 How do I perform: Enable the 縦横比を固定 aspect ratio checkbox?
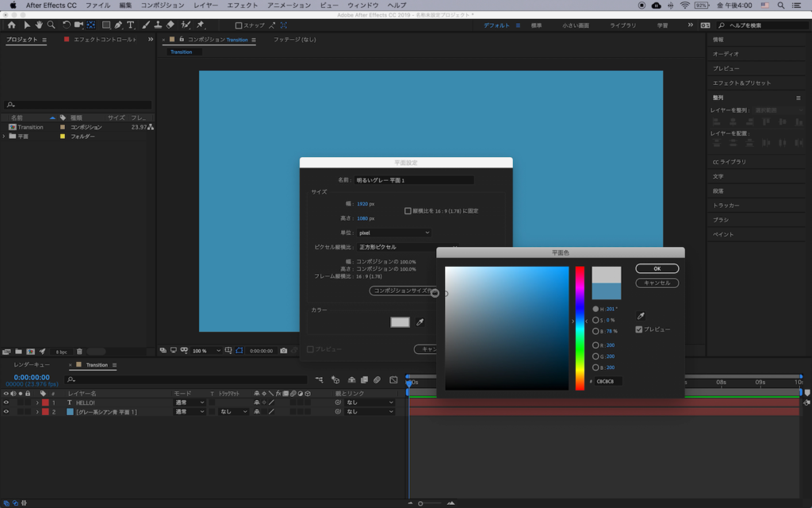tap(408, 211)
